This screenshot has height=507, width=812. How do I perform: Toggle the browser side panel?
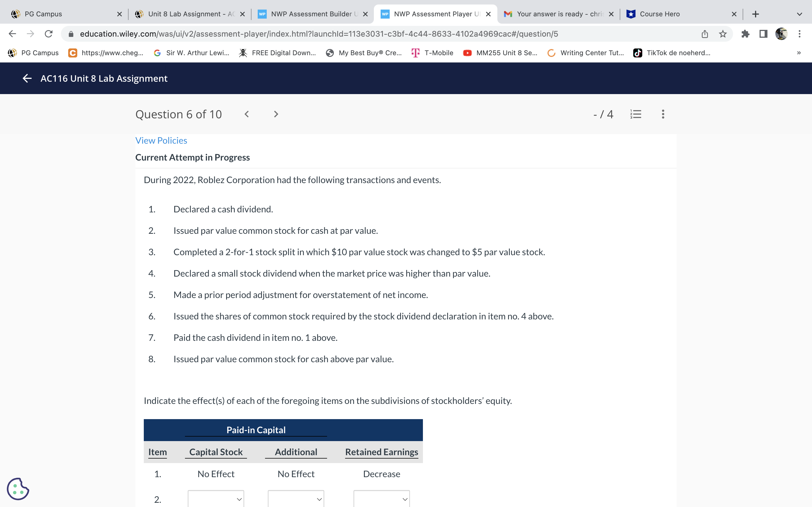click(763, 34)
